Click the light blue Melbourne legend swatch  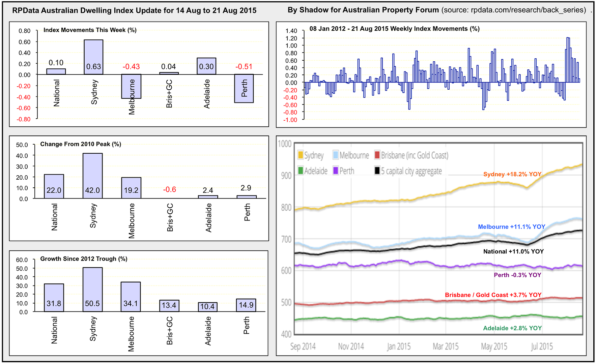(336, 155)
